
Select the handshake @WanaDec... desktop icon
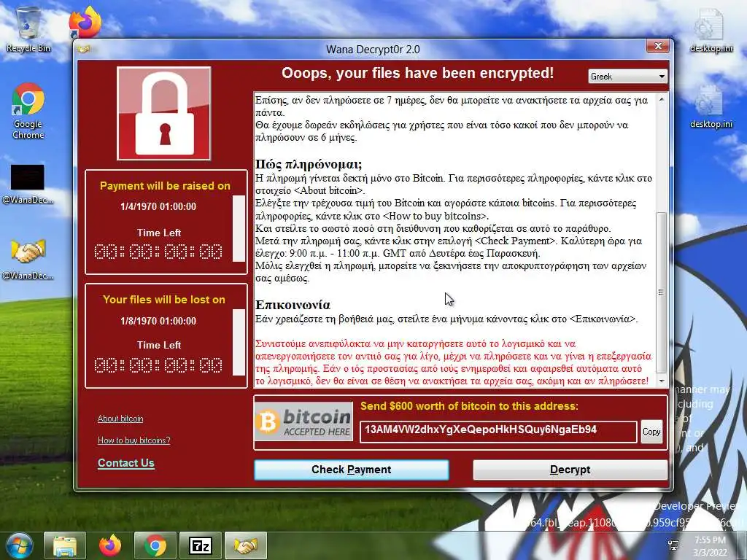(28, 260)
